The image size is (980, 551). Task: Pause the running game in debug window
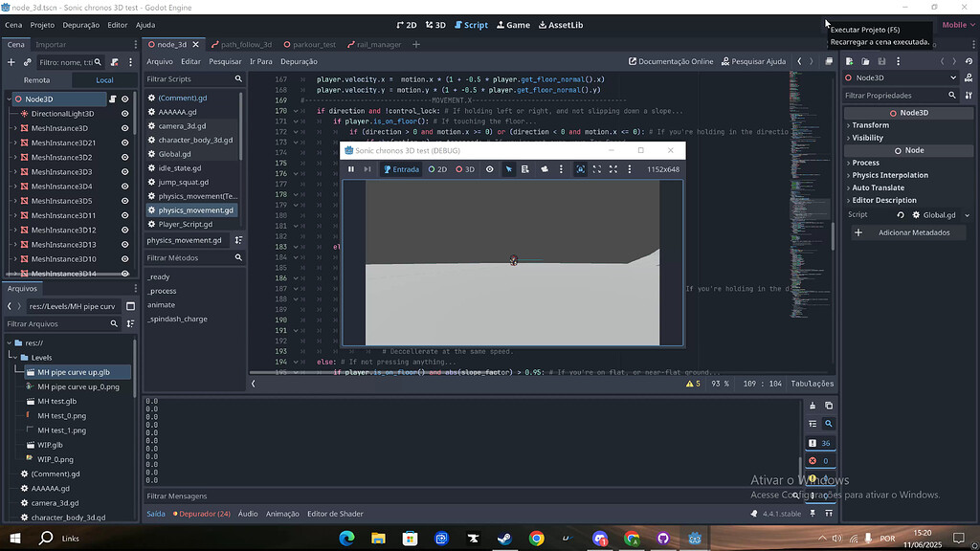[x=350, y=169]
